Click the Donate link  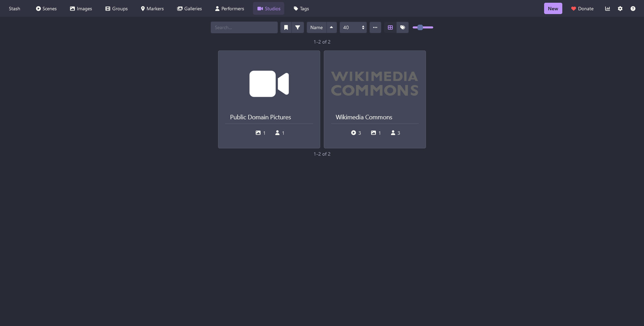click(582, 9)
